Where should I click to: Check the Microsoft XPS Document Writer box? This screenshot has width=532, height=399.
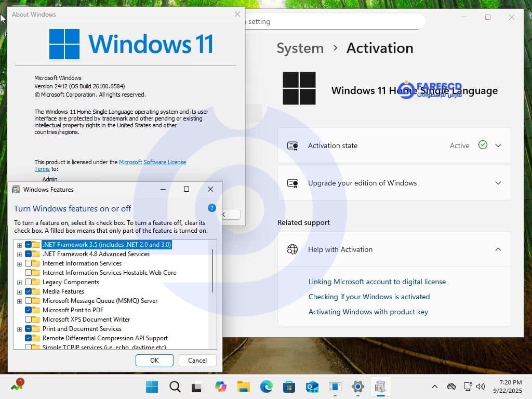(29, 320)
